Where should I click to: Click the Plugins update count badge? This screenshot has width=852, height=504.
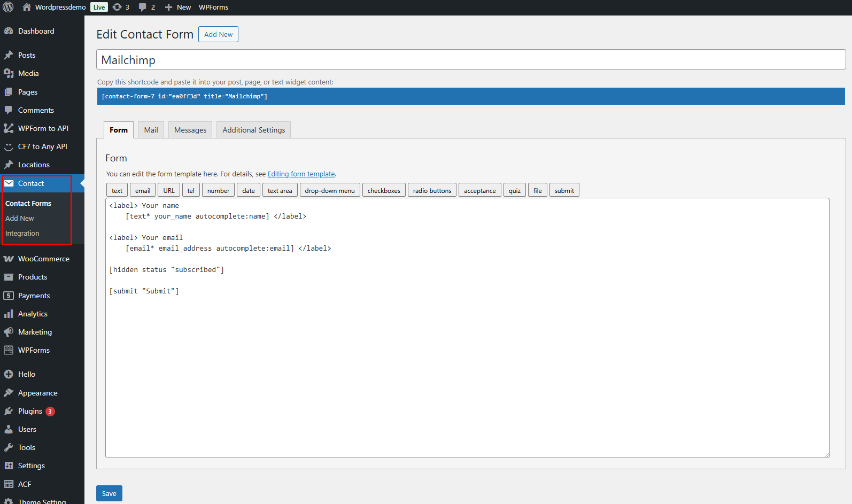[x=50, y=412]
